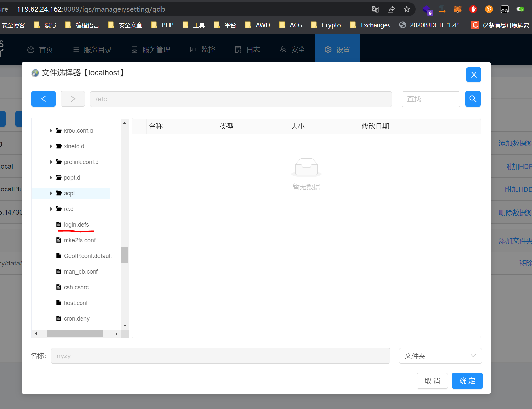532x409 pixels.
Task: Click the browser translate page icon
Action: 376,9
